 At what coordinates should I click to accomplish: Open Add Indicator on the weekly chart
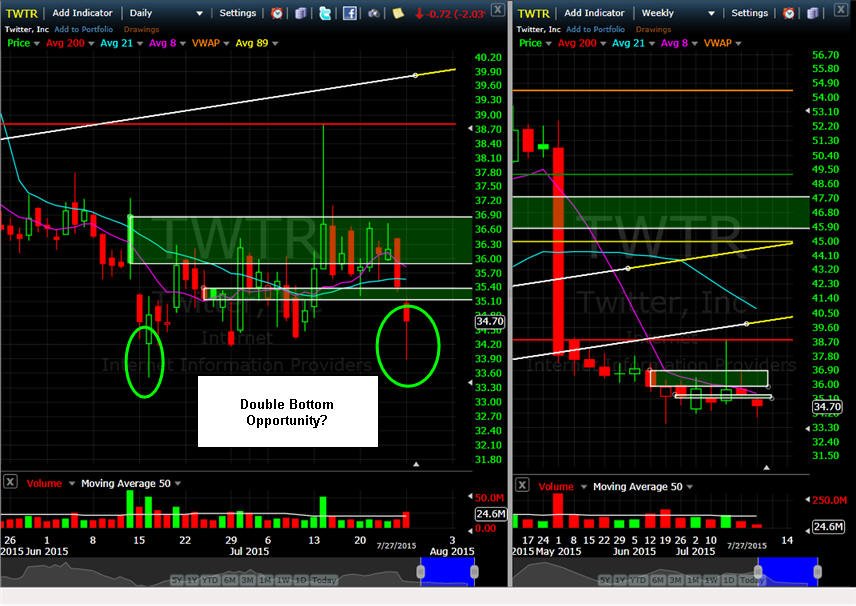(594, 13)
